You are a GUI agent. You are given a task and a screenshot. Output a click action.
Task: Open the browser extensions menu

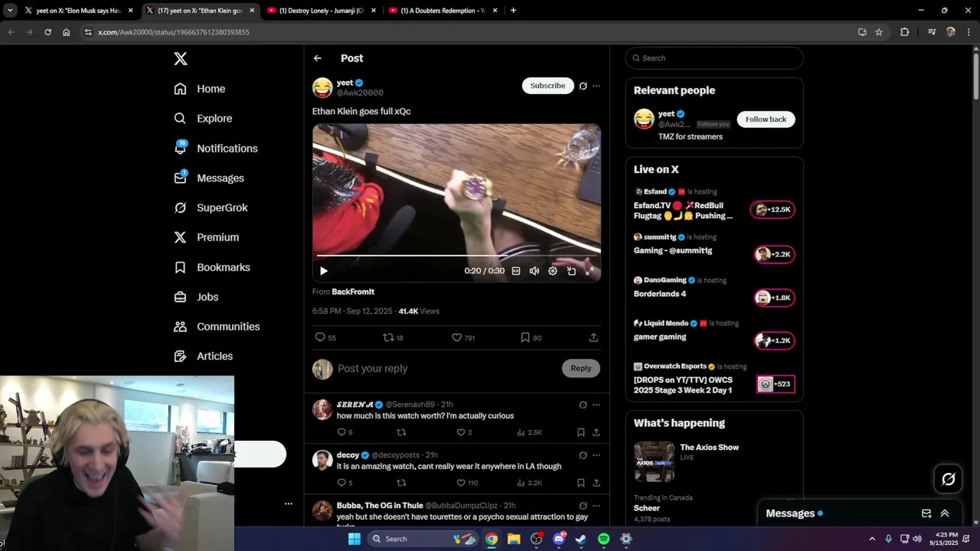point(904,32)
